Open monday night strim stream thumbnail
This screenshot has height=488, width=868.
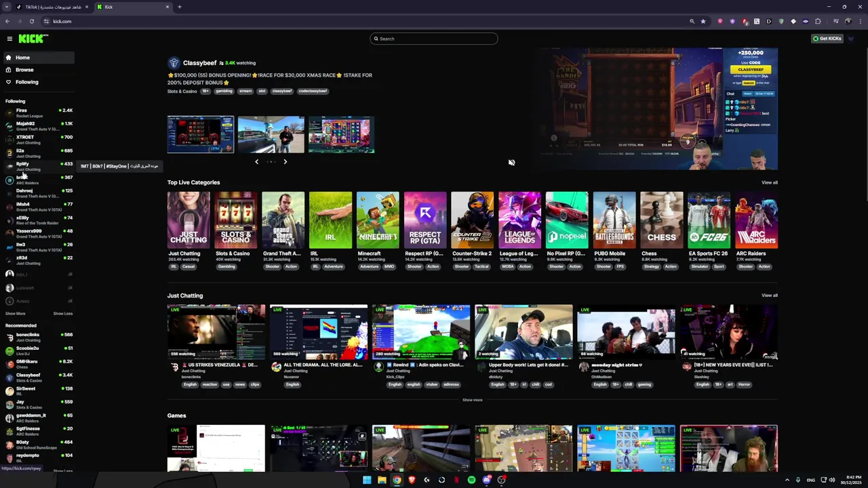(x=626, y=332)
